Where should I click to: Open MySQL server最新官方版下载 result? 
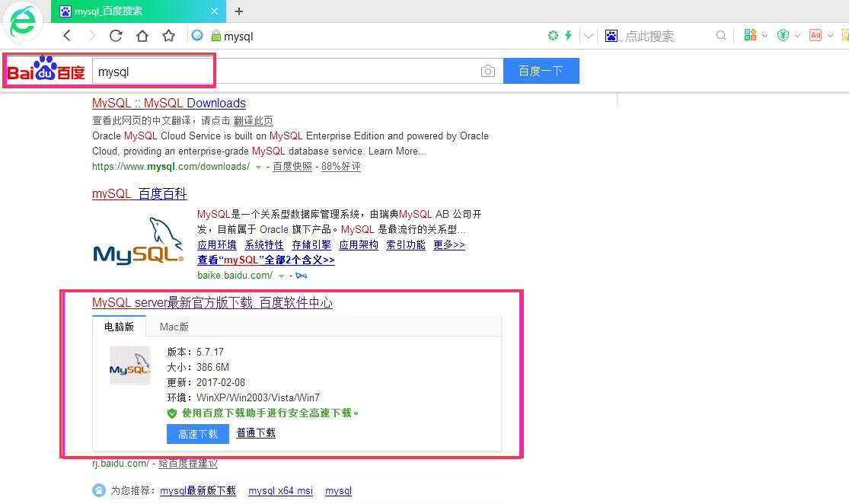(212, 302)
